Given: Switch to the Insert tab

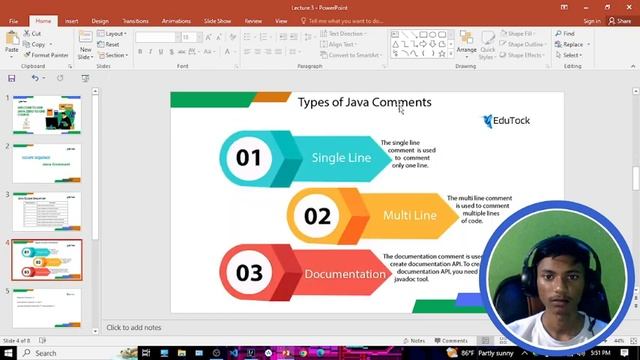Looking at the screenshot, I should point(71,21).
